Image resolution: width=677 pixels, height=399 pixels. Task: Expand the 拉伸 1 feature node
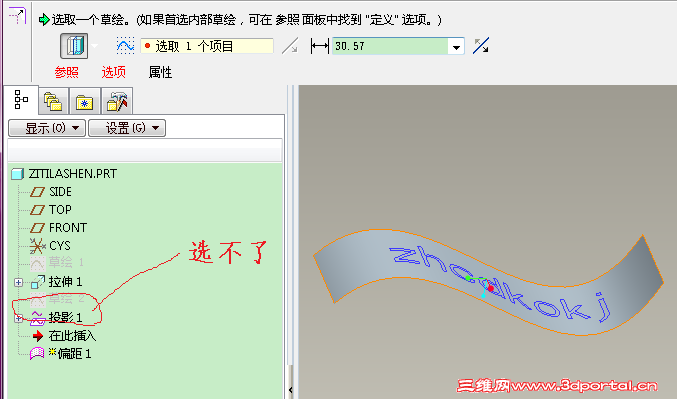[x=18, y=282]
